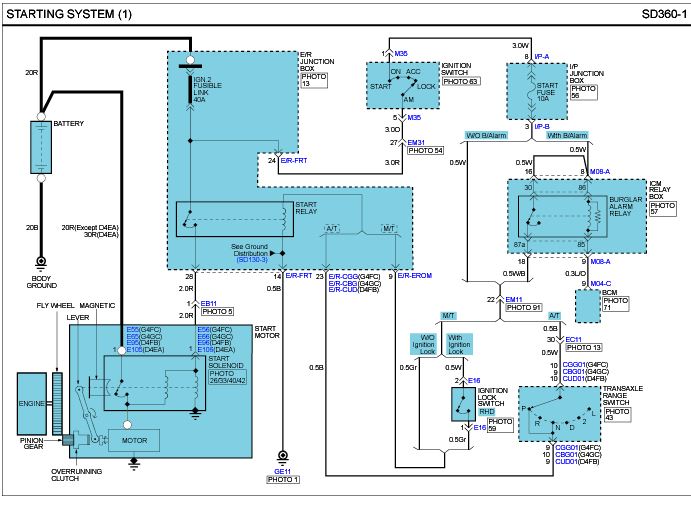Click the BATTERY label
Screen dimensions: 691x514
[x=68, y=124]
